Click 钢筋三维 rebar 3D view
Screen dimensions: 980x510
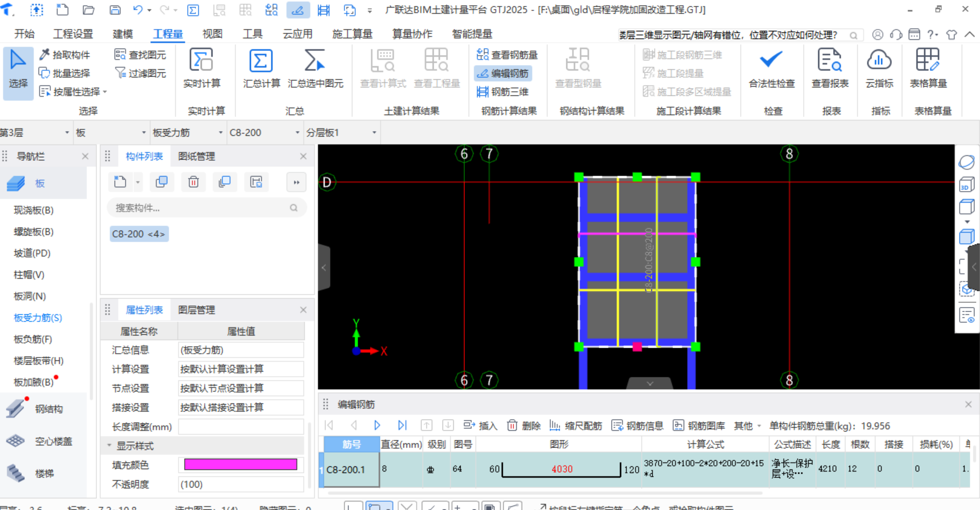click(503, 92)
